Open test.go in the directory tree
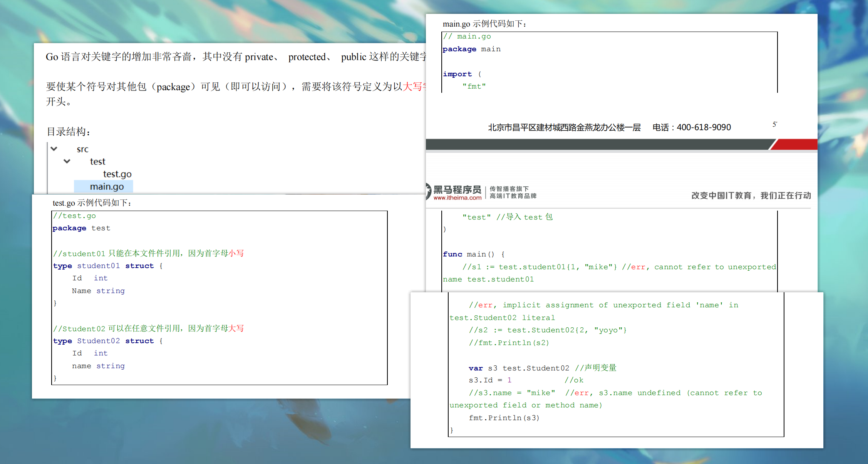Image resolution: width=868 pixels, height=464 pixels. (x=117, y=174)
